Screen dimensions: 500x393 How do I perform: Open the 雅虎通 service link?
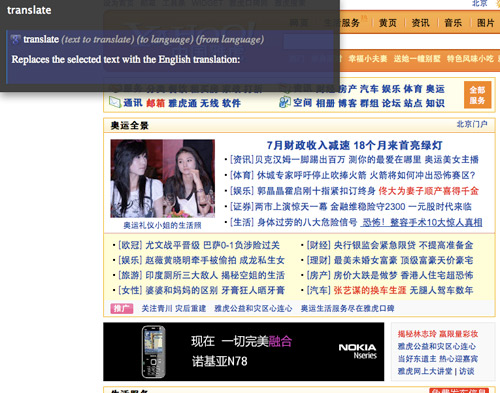tap(182, 103)
